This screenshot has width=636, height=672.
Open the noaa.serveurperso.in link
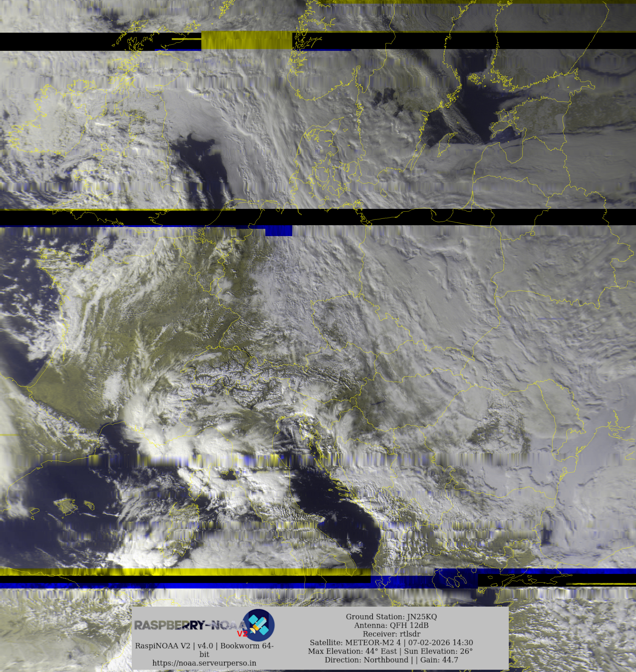204,663
